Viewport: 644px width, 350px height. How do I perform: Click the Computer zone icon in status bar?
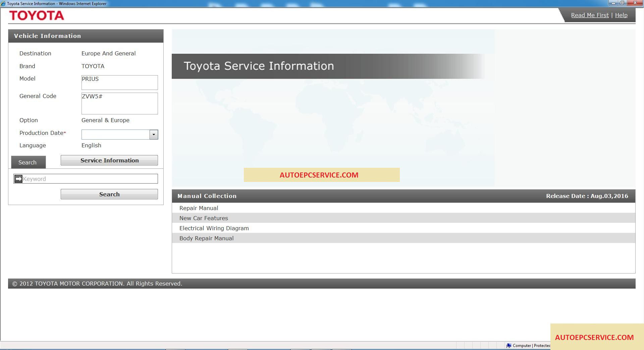click(509, 346)
